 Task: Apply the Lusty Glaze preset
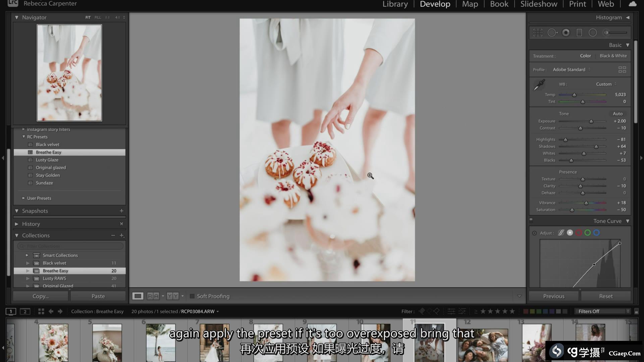click(47, 160)
